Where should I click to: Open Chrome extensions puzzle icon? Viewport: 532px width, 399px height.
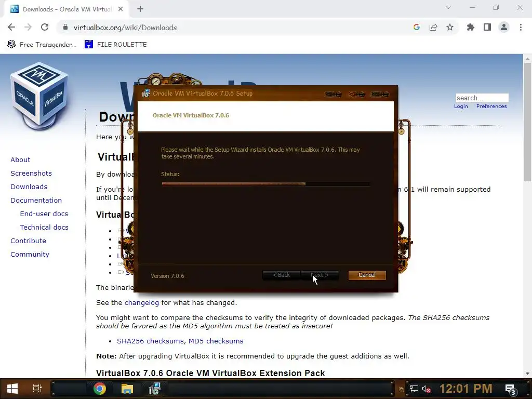[x=471, y=28]
